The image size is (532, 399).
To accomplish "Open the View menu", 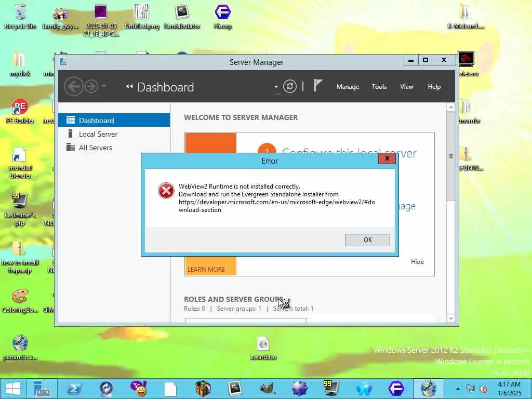I will point(406,87).
